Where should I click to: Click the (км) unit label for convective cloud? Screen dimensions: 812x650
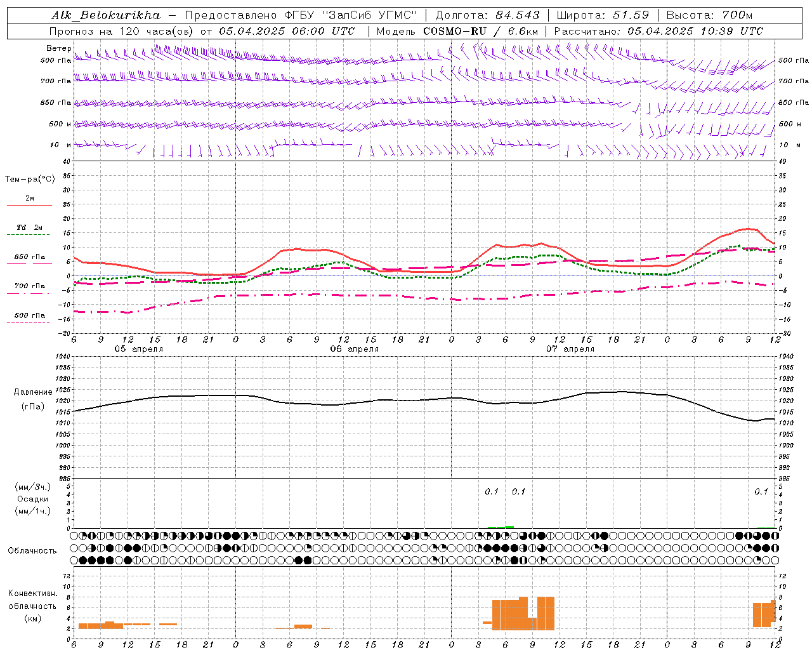point(32,618)
